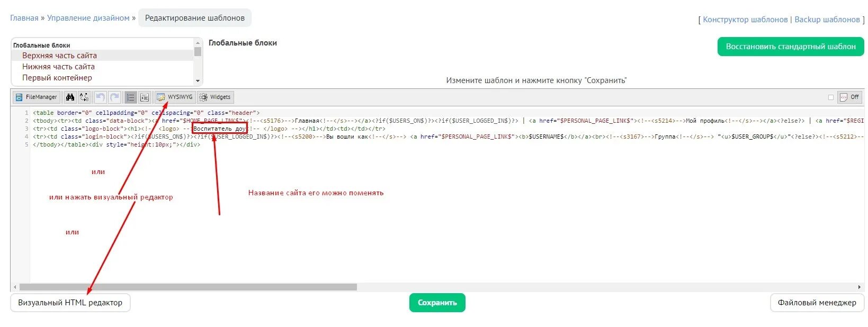Image resolution: width=868 pixels, height=327 pixels.
Task: Select Первый контейнер in block list
Action: [x=102, y=78]
